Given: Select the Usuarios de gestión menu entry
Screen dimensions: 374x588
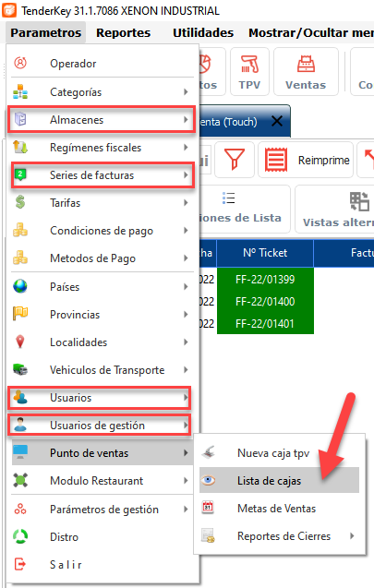Looking at the screenshot, I should [100, 426].
